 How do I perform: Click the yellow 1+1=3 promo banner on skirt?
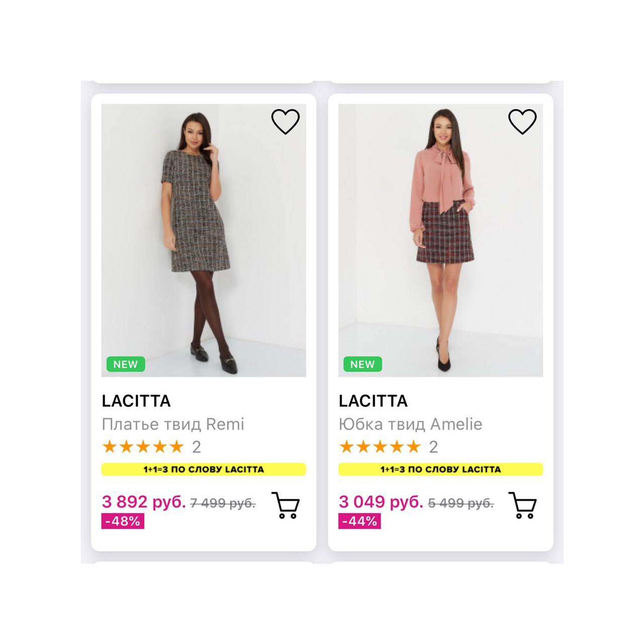(x=440, y=469)
